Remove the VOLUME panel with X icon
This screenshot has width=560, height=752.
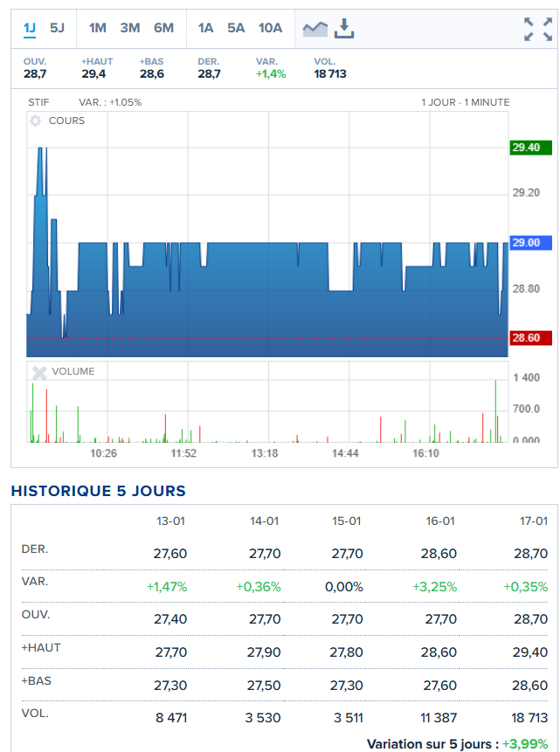pyautogui.click(x=39, y=372)
